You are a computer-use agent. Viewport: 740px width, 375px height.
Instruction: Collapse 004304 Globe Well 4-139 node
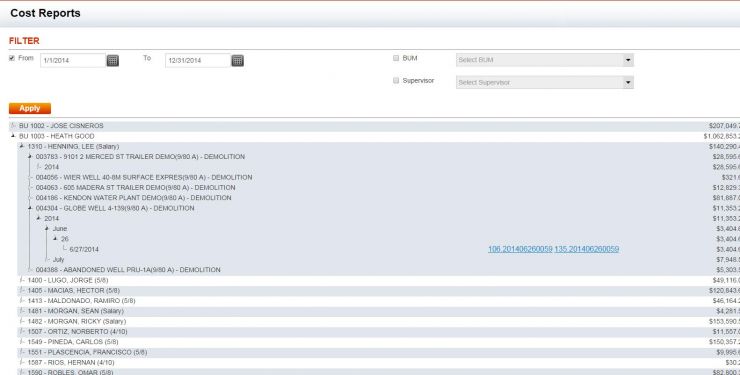coord(30,208)
